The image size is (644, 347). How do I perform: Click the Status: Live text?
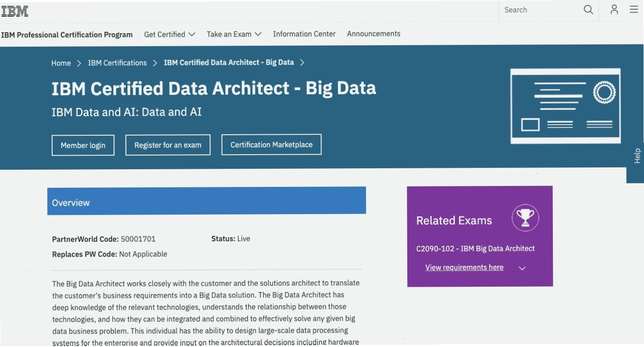click(230, 239)
